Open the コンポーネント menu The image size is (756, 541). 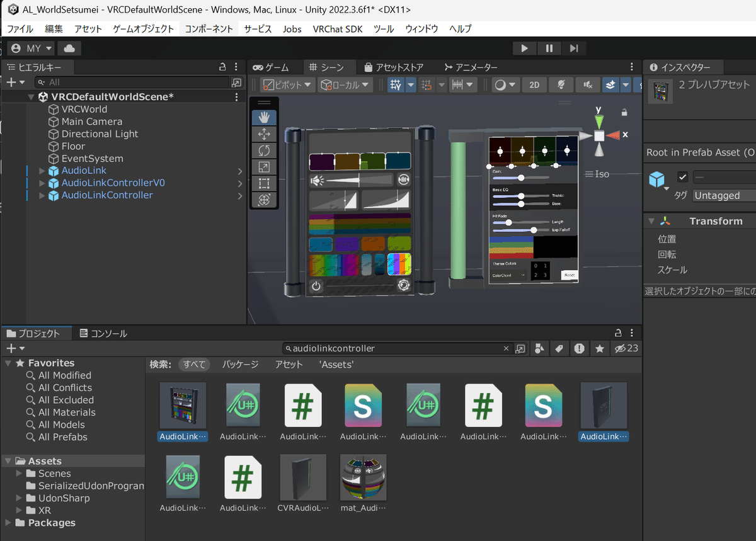point(209,29)
